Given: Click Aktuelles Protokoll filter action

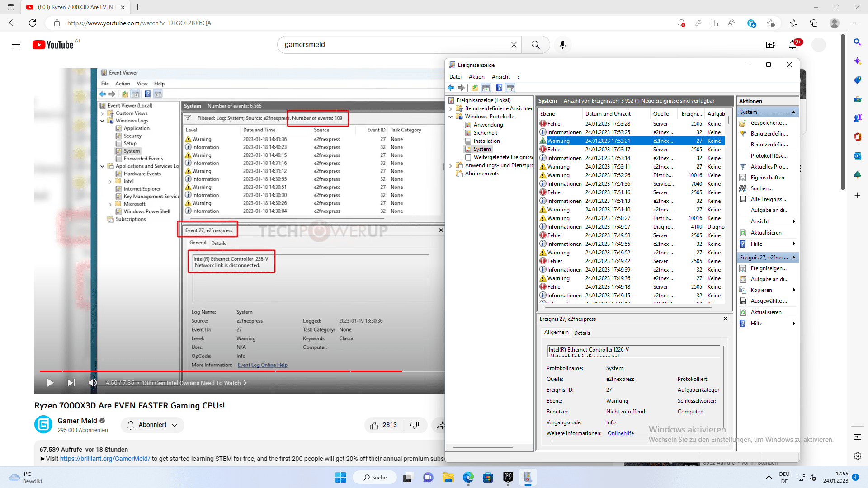Looking at the screenshot, I should tap(769, 167).
